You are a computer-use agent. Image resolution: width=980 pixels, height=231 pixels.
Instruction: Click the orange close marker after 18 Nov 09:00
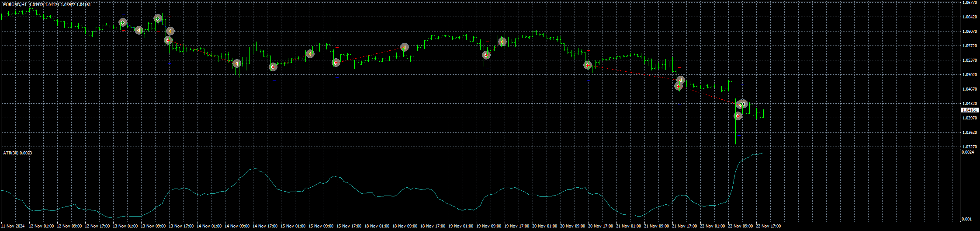click(x=404, y=47)
